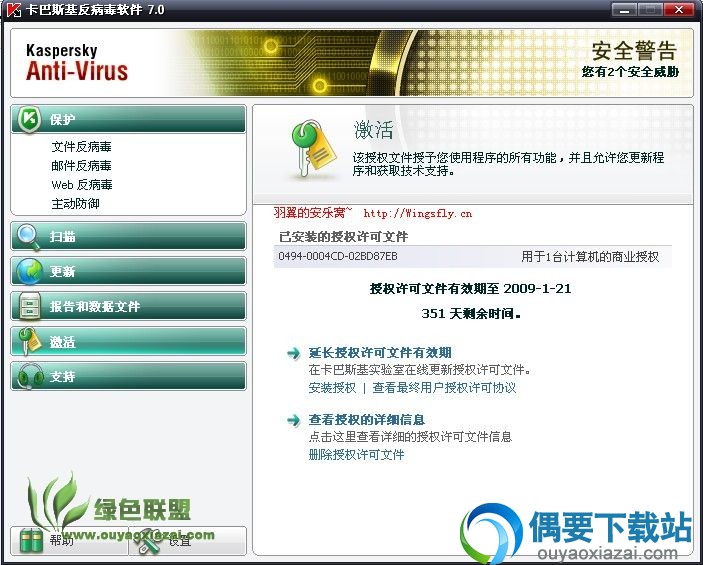The width and height of the screenshot is (703, 565).
Task: Open the 保护 protection section
Action: coord(128,119)
